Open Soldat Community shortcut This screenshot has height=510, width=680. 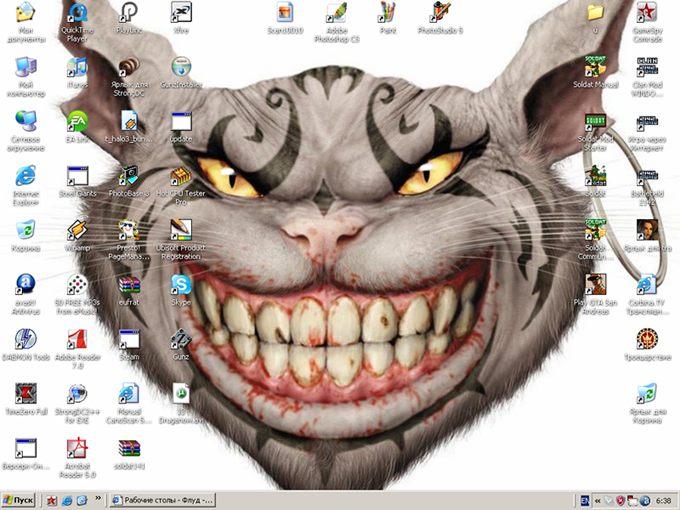[x=595, y=230]
